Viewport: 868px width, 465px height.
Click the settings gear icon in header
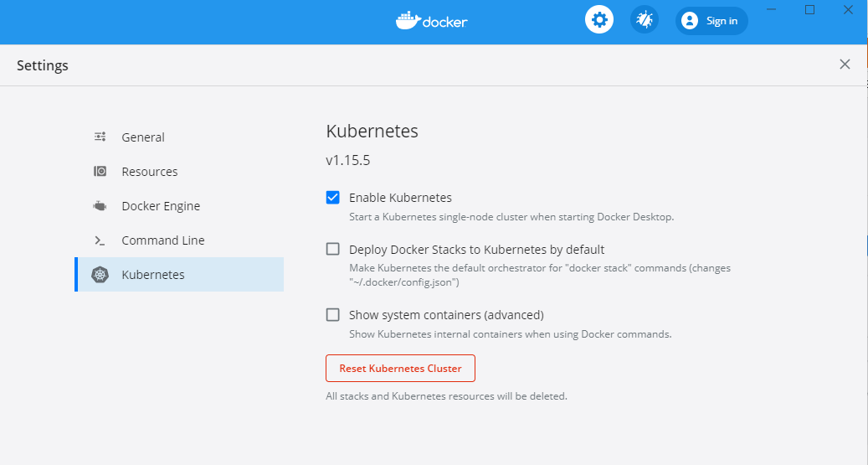click(x=598, y=21)
